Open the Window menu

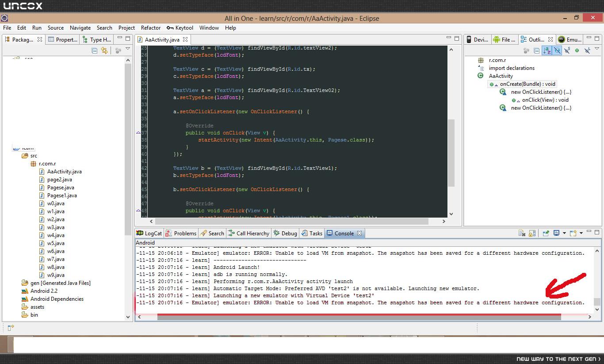tap(209, 27)
